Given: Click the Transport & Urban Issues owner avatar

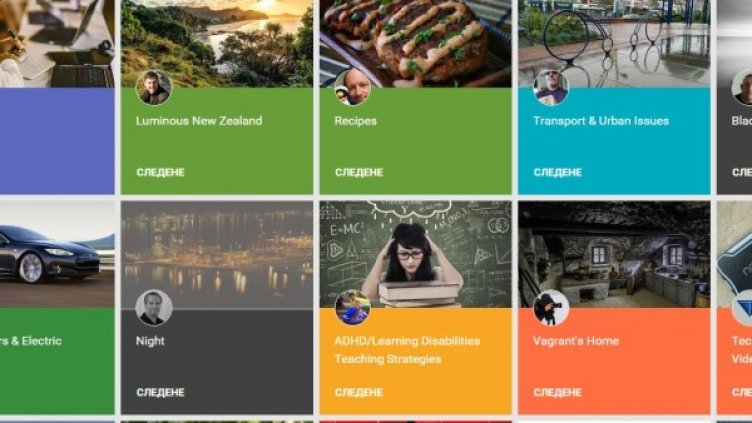Looking at the screenshot, I should coord(551,88).
